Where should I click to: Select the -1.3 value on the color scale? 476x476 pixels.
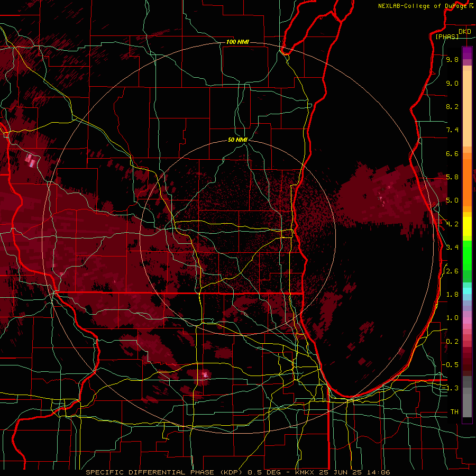(x=450, y=388)
